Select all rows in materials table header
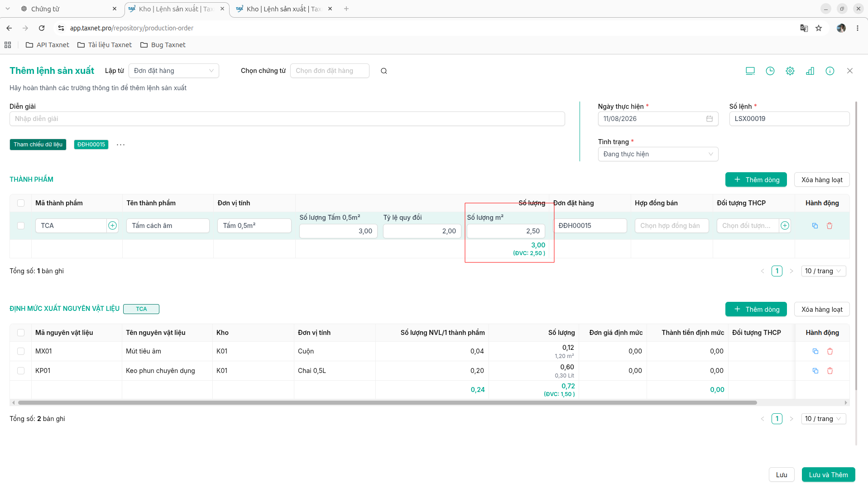The width and height of the screenshot is (868, 489). pyautogui.click(x=21, y=333)
